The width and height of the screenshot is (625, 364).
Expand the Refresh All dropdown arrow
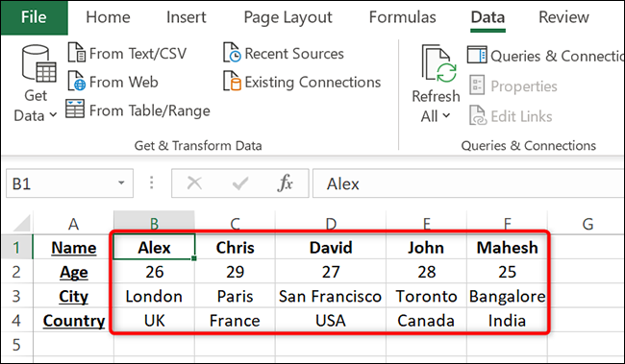(446, 116)
